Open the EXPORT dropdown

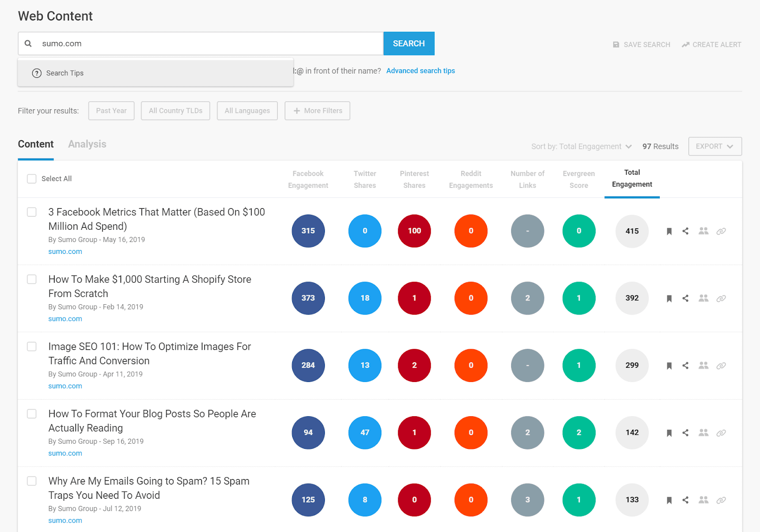click(715, 147)
